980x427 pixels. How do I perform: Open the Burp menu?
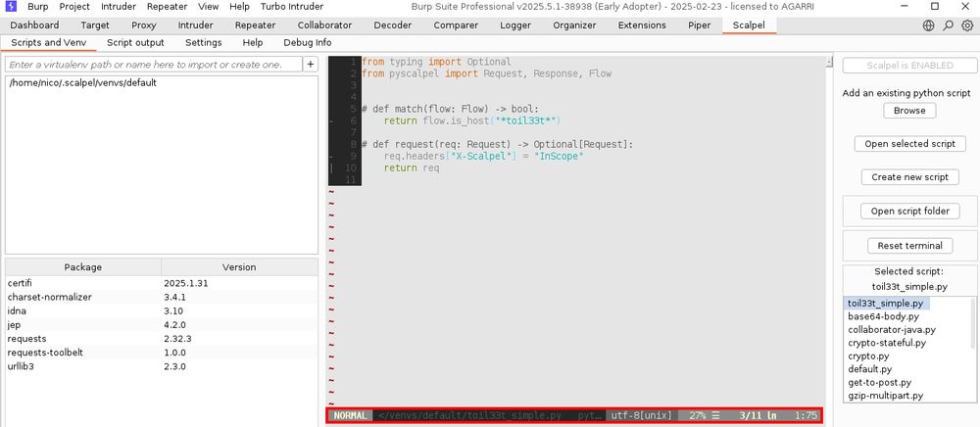[x=37, y=7]
